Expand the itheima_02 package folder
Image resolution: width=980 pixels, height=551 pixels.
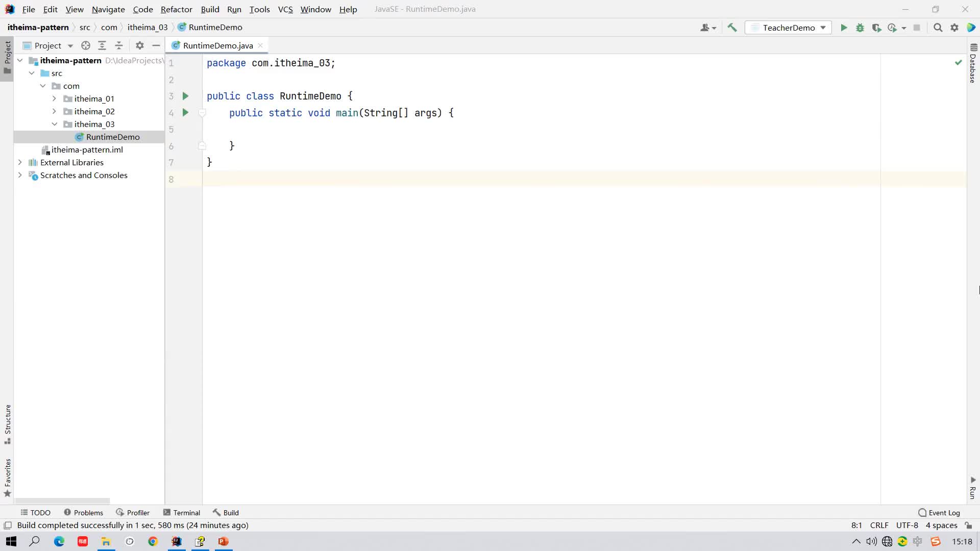point(55,111)
